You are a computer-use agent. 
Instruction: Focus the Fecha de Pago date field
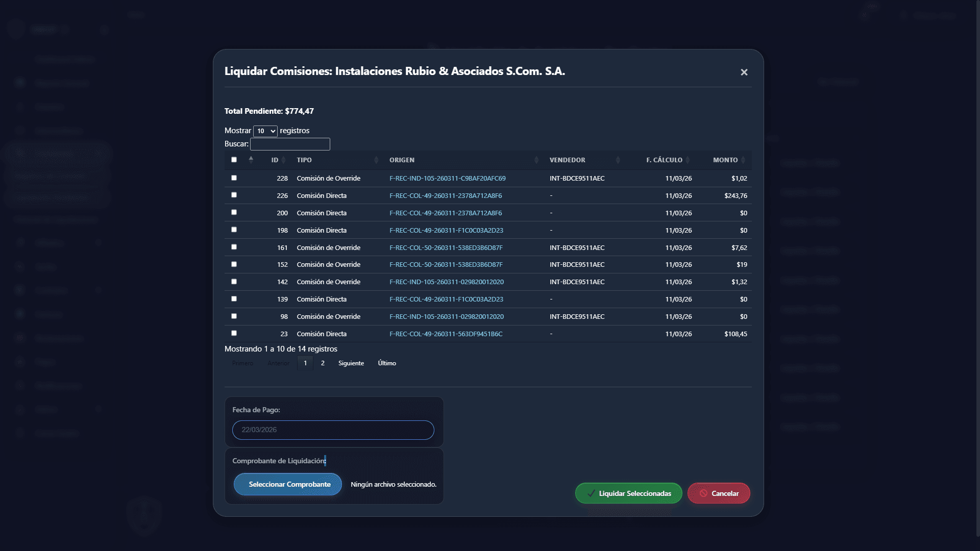(333, 430)
